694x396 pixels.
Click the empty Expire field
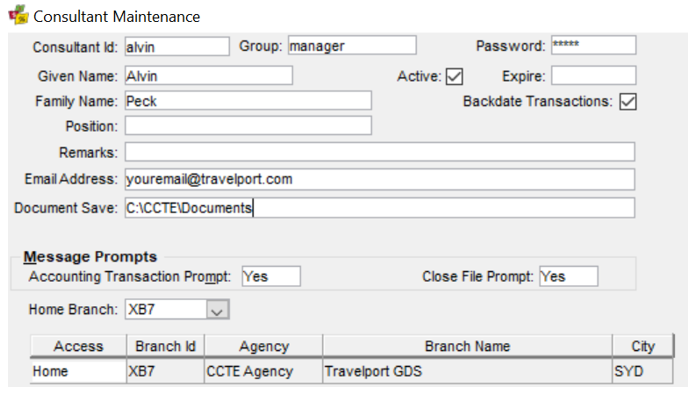[x=594, y=76]
